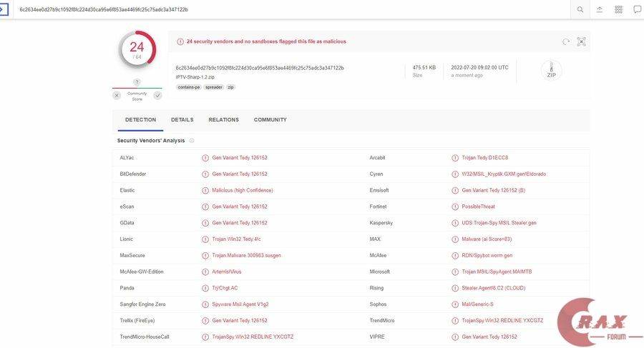Open the similarity graph icon
644x348 pixels.
coord(581,41)
